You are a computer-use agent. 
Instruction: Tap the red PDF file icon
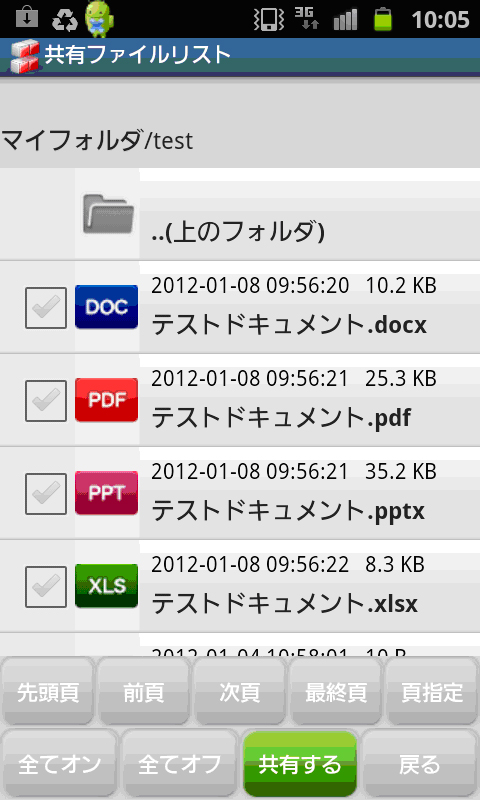click(107, 400)
